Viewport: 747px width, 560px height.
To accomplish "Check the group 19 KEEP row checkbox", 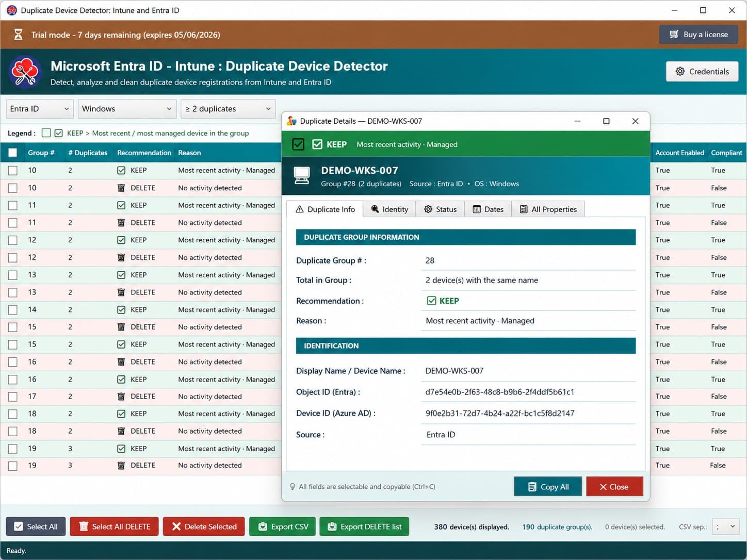I will (x=13, y=449).
